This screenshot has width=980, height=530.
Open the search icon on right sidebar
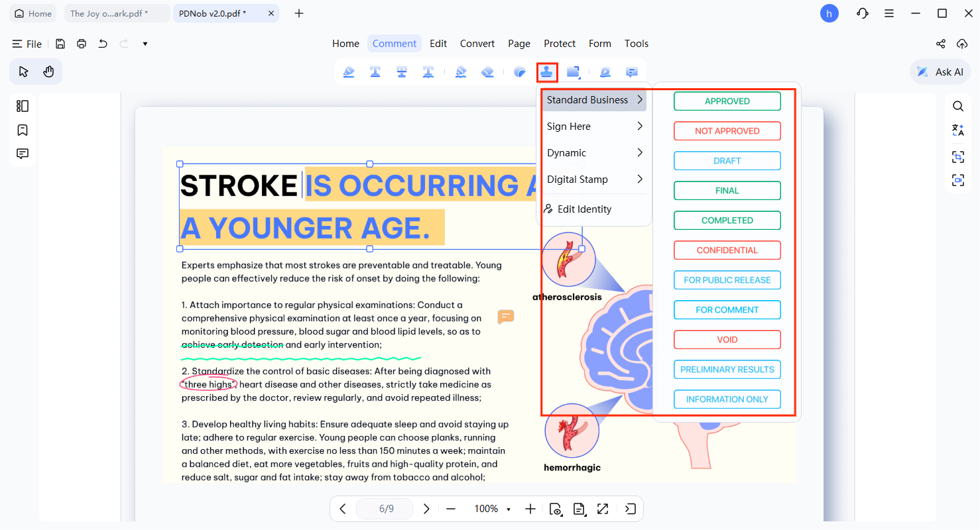pos(958,106)
